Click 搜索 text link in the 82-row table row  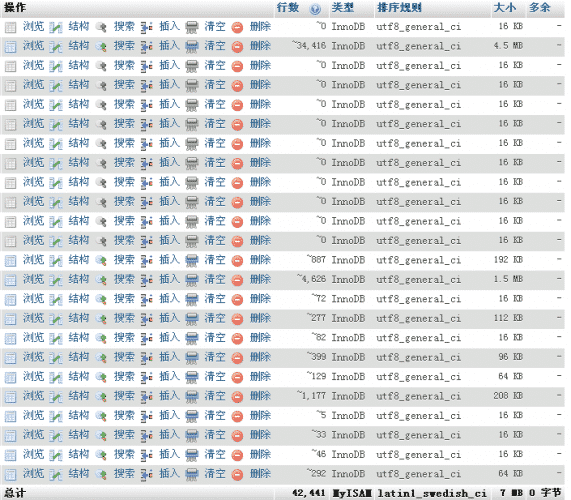tap(124, 338)
